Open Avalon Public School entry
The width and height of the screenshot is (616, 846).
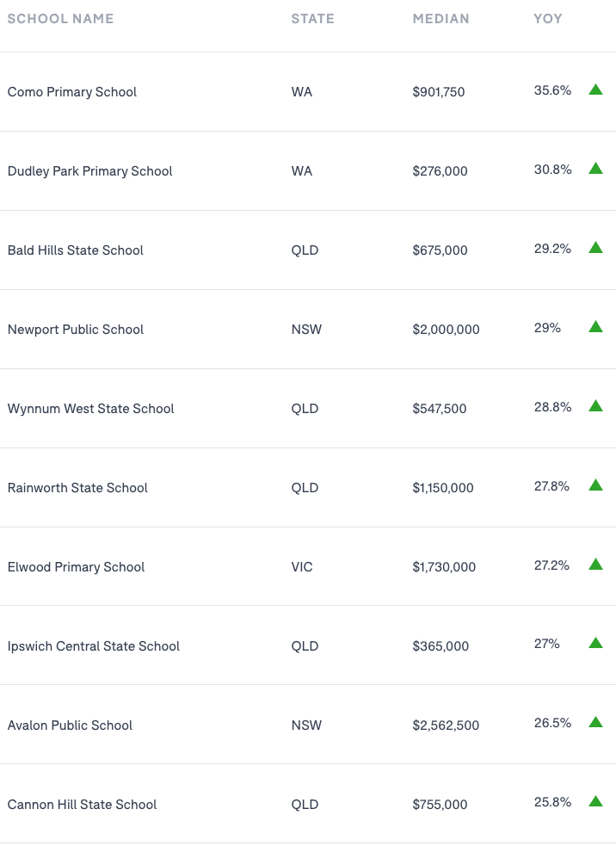(71, 726)
